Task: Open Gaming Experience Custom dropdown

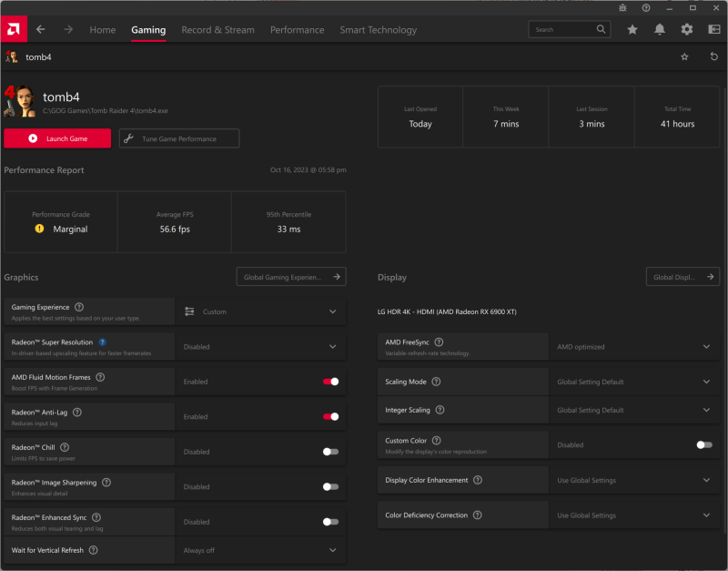Action: (261, 311)
